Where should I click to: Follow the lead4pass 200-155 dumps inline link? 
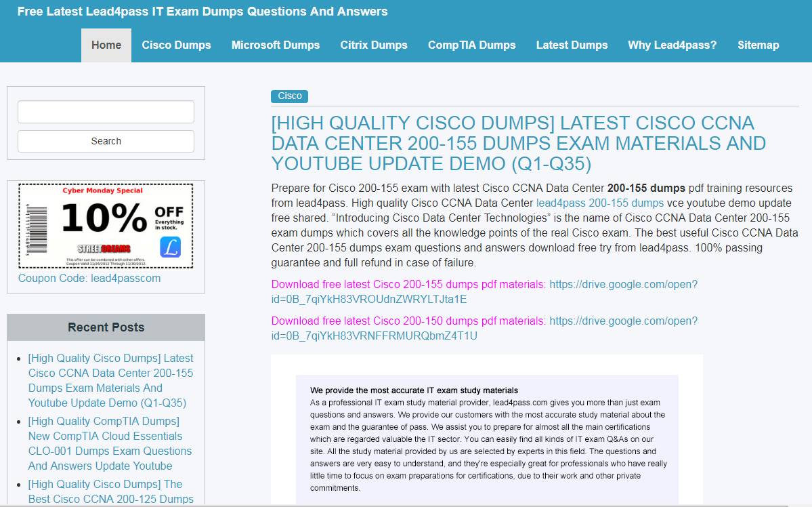pyautogui.click(x=599, y=203)
